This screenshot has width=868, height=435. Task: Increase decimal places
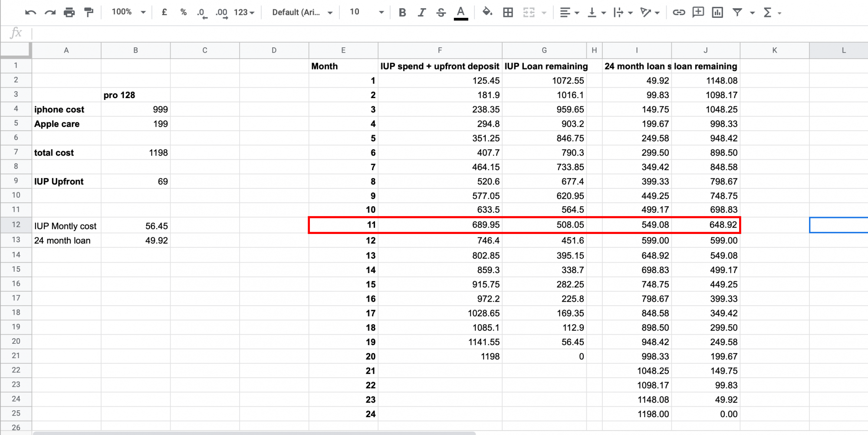click(222, 13)
